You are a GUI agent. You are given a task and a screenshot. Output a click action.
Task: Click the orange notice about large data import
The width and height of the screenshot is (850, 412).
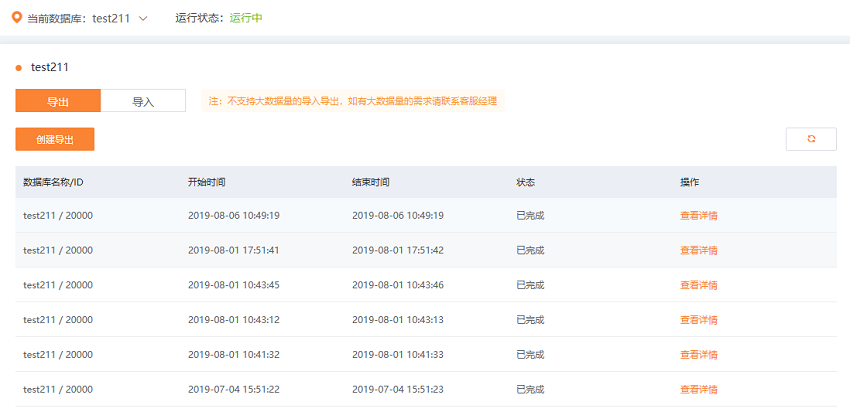pyautogui.click(x=353, y=101)
